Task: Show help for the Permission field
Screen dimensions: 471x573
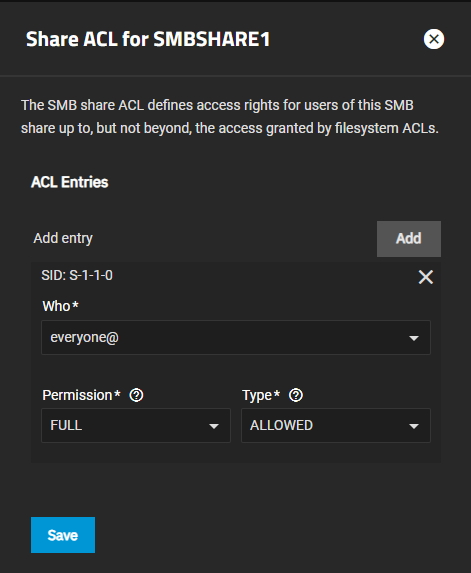Action: tap(136, 395)
